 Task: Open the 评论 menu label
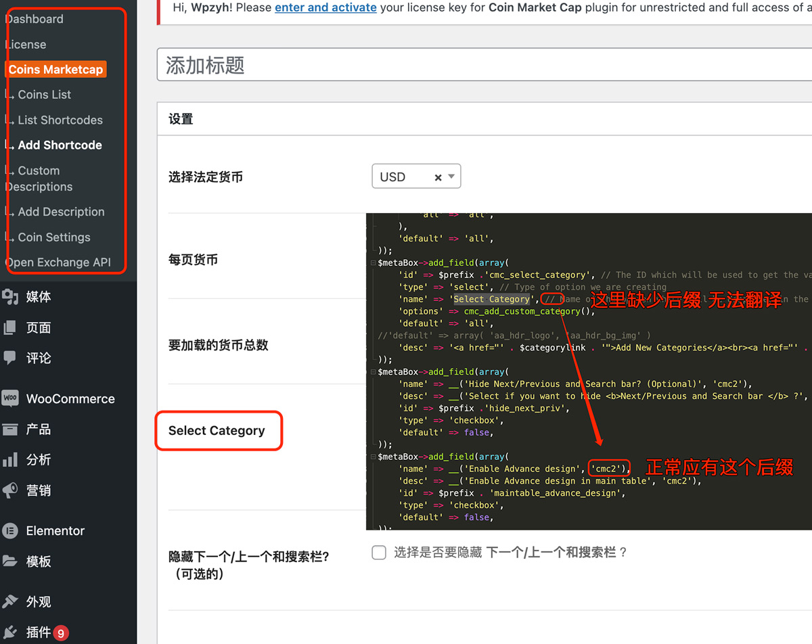39,358
